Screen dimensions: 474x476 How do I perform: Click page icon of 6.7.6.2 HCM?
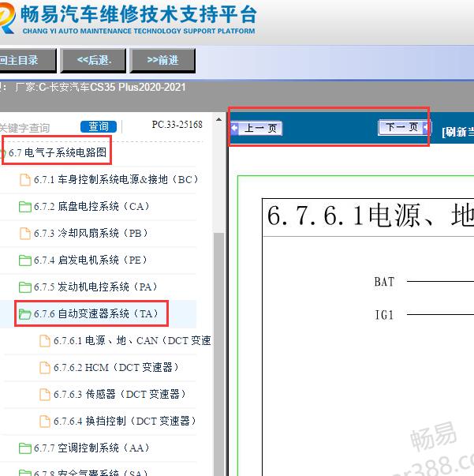[45, 368]
